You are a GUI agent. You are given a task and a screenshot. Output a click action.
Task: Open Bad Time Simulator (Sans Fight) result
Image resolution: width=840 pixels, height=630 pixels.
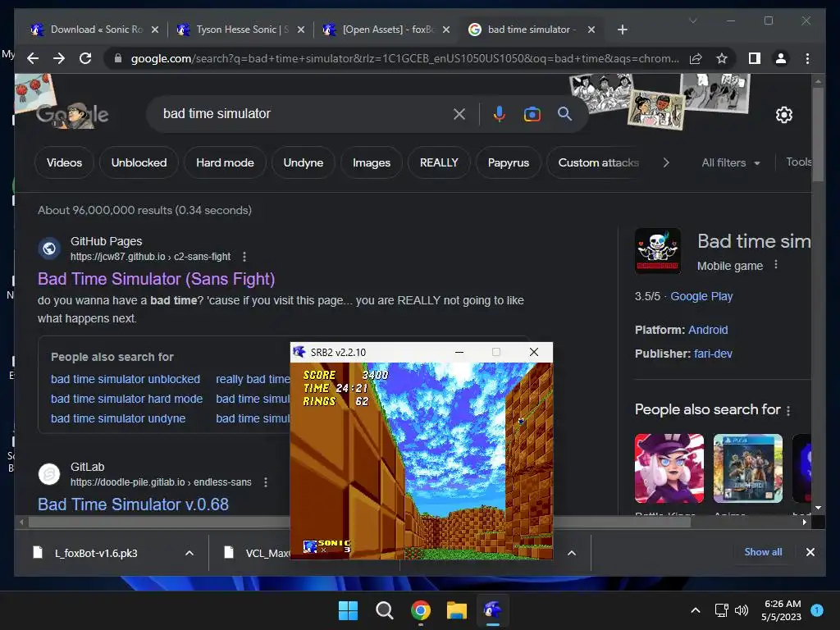click(x=156, y=279)
